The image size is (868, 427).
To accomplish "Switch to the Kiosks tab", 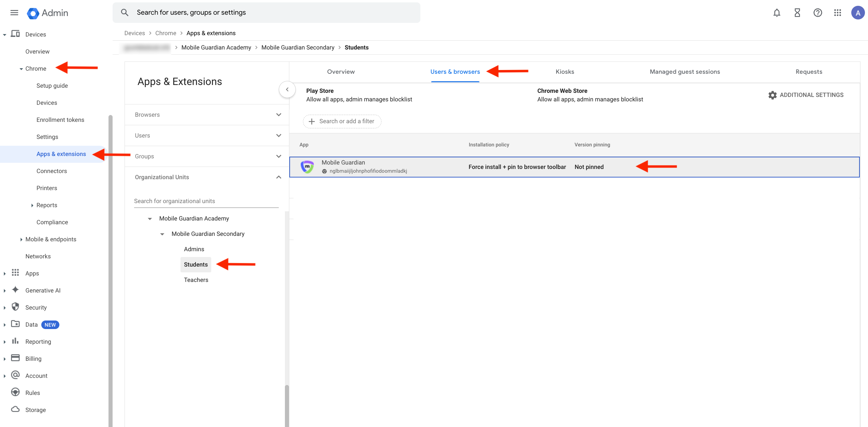I will [565, 72].
